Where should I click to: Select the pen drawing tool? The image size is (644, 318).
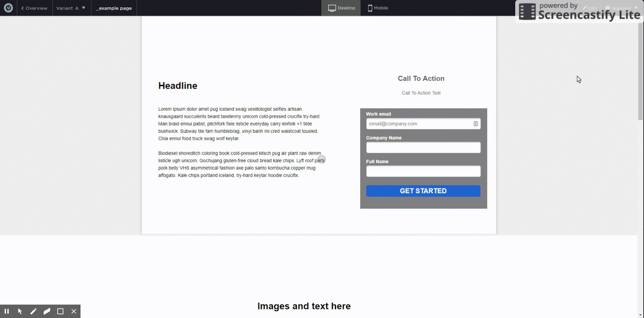(33, 311)
